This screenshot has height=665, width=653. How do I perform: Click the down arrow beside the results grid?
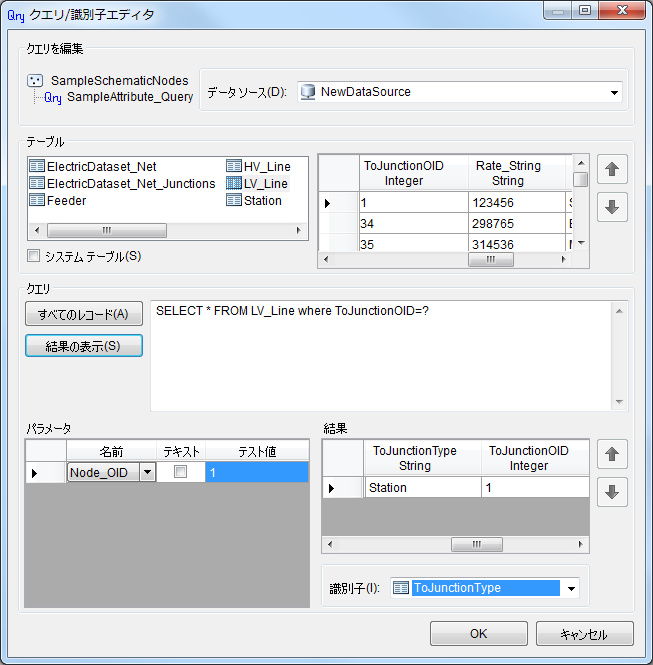612,492
